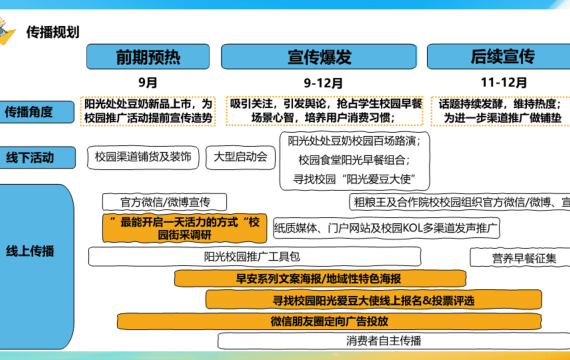
Task: Click the 纸质媒体、门户网站 KOL box
Action: [x=386, y=228]
